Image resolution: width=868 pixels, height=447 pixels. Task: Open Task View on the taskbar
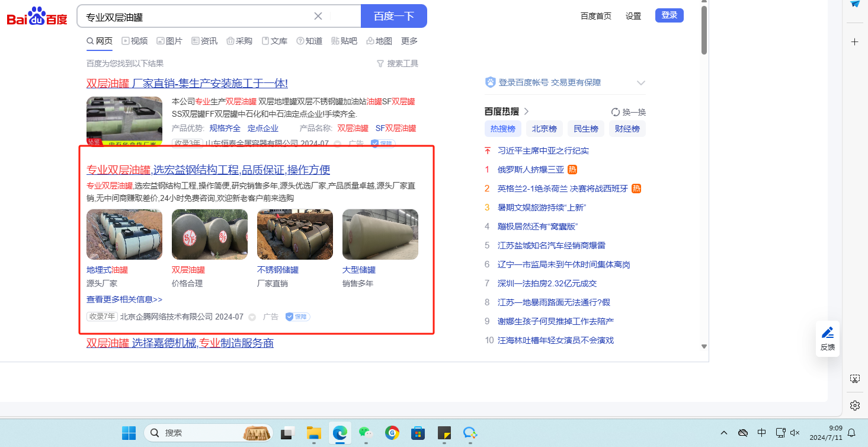[x=289, y=433]
